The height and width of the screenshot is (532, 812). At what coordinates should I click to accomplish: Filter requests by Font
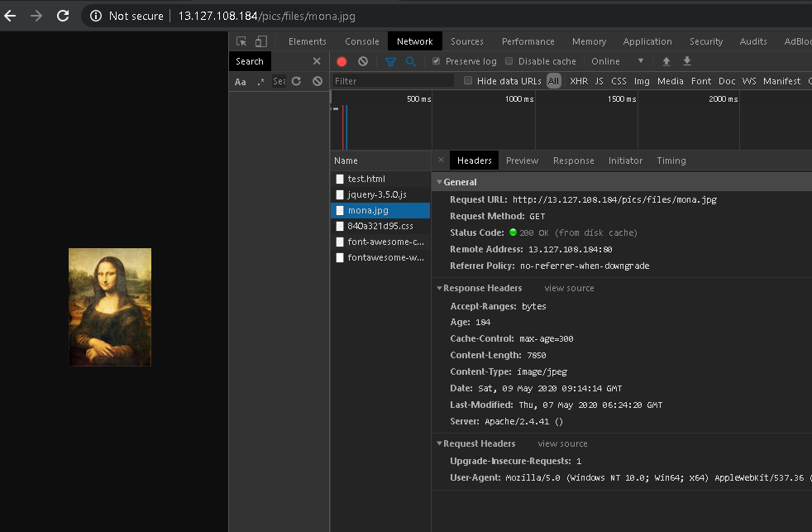(701, 81)
